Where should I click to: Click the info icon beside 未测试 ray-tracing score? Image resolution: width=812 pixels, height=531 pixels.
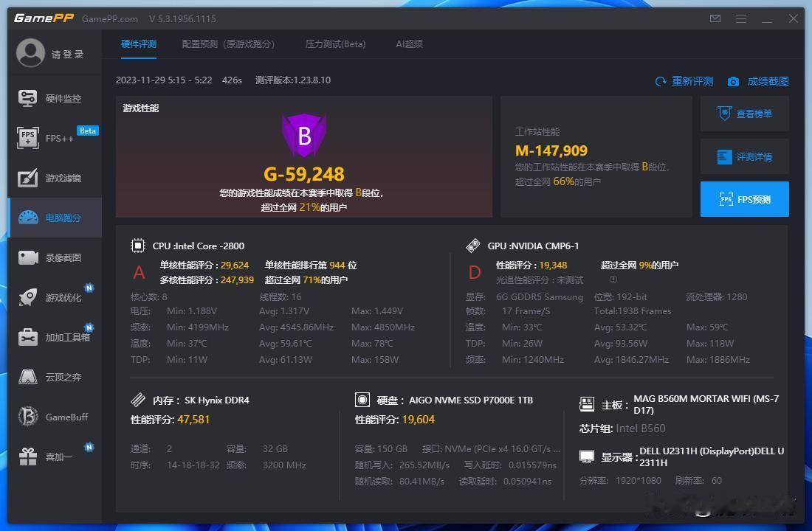click(613, 280)
